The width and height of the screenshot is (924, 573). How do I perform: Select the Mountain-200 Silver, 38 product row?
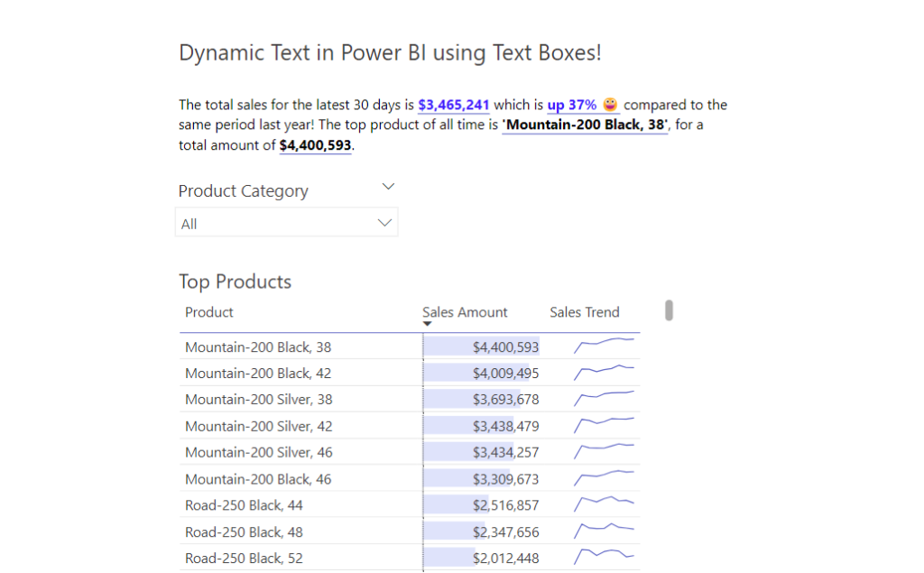tap(258, 399)
